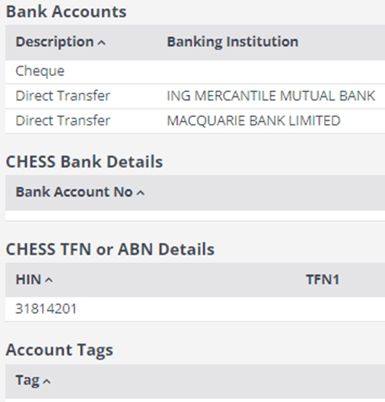Click the CHESS TFN or ABN Details heading
This screenshot has width=385, height=402.
tap(110, 249)
